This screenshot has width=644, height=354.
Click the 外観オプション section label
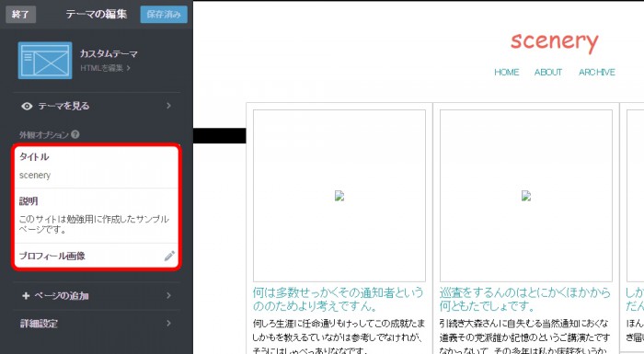pyautogui.click(x=44, y=134)
